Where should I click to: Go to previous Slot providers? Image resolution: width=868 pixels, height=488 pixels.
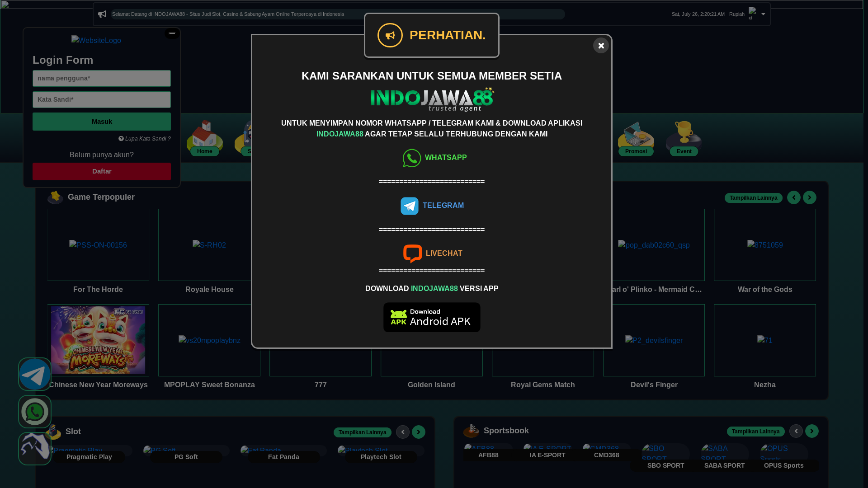[403, 432]
